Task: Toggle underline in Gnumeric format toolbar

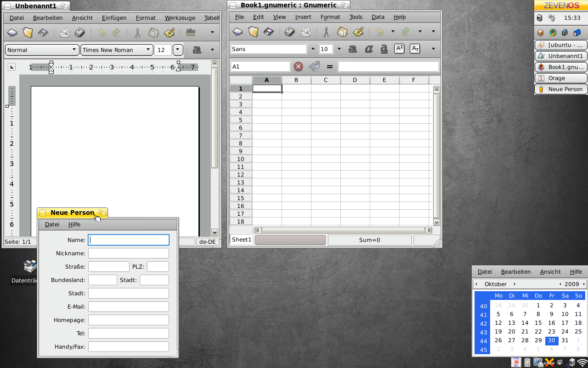Action: 384,49
